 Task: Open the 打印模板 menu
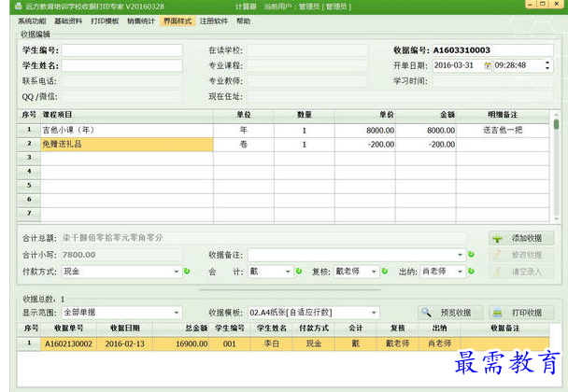(105, 21)
